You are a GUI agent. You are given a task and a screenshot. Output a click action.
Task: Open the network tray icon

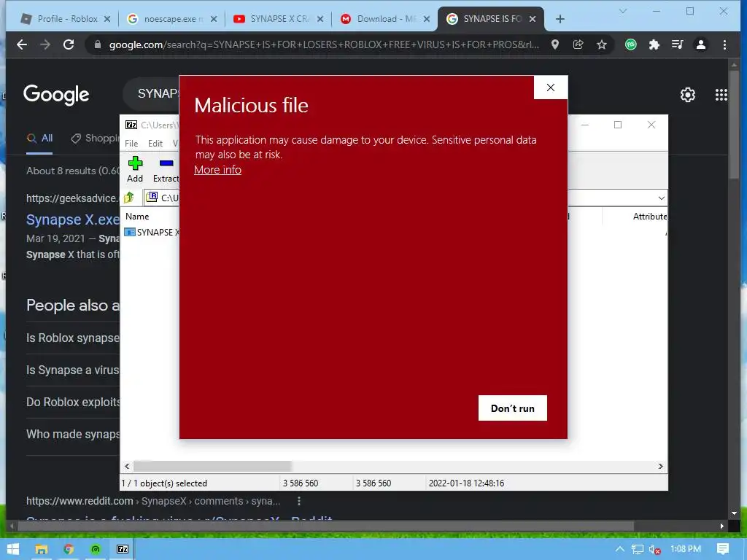coord(638,550)
